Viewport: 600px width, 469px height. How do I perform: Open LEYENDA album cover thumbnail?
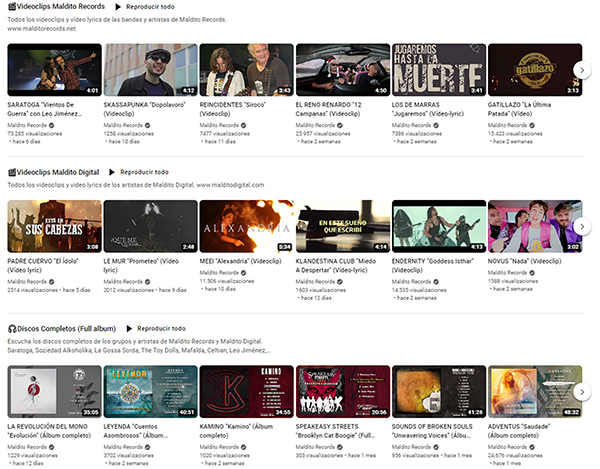click(x=151, y=391)
